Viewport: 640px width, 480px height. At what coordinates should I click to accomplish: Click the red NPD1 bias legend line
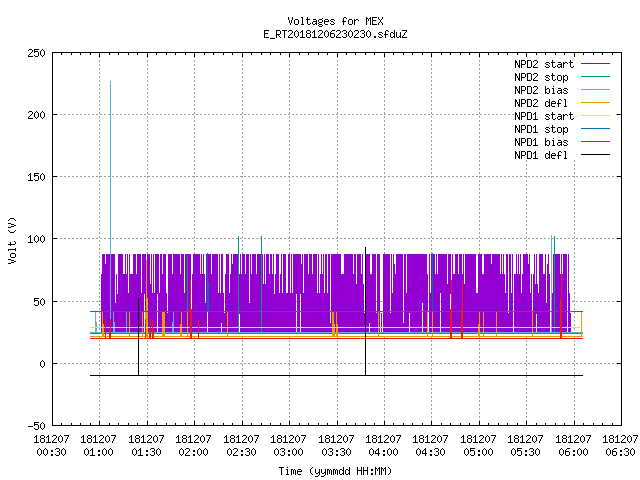point(596,142)
